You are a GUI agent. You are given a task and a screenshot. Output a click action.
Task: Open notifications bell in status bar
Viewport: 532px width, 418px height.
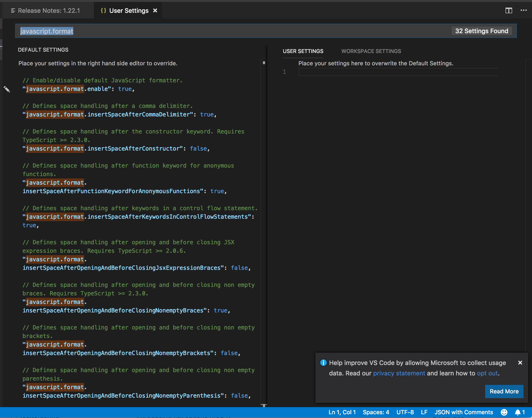pos(518,412)
